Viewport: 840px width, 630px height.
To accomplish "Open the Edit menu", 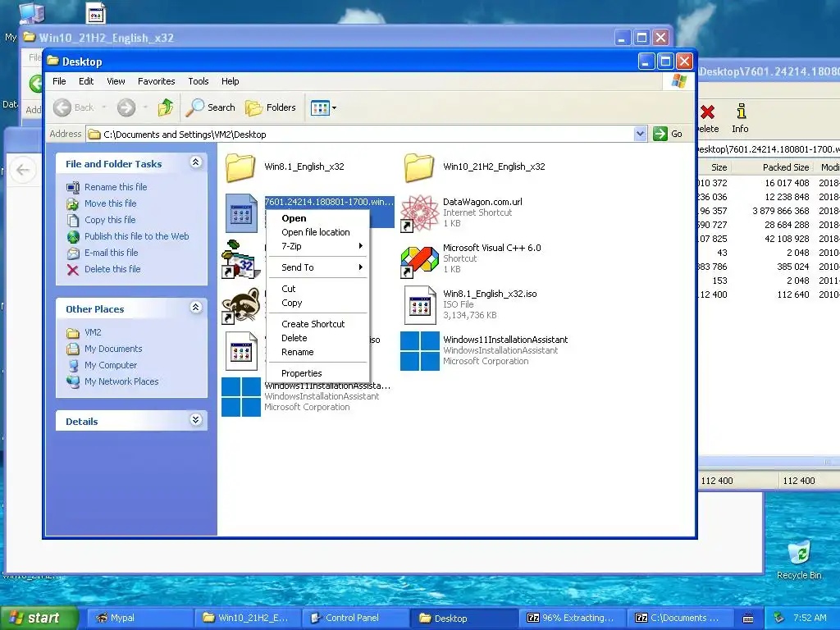I will click(x=86, y=81).
